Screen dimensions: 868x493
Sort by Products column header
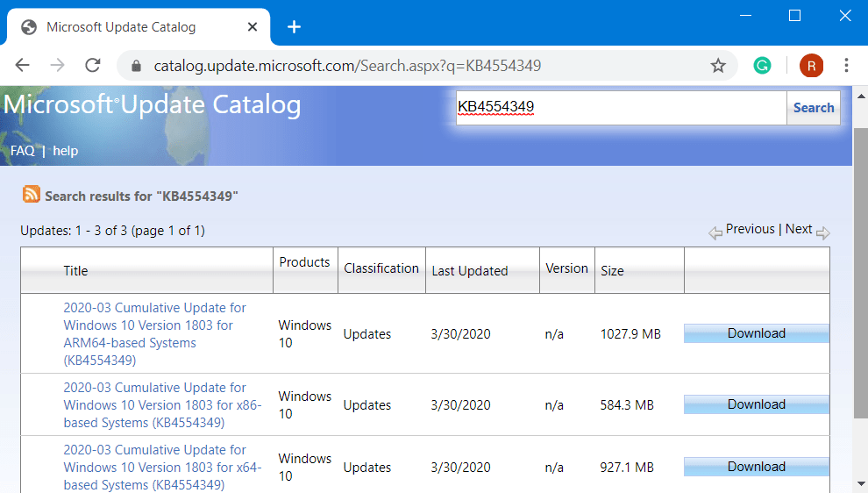(304, 262)
